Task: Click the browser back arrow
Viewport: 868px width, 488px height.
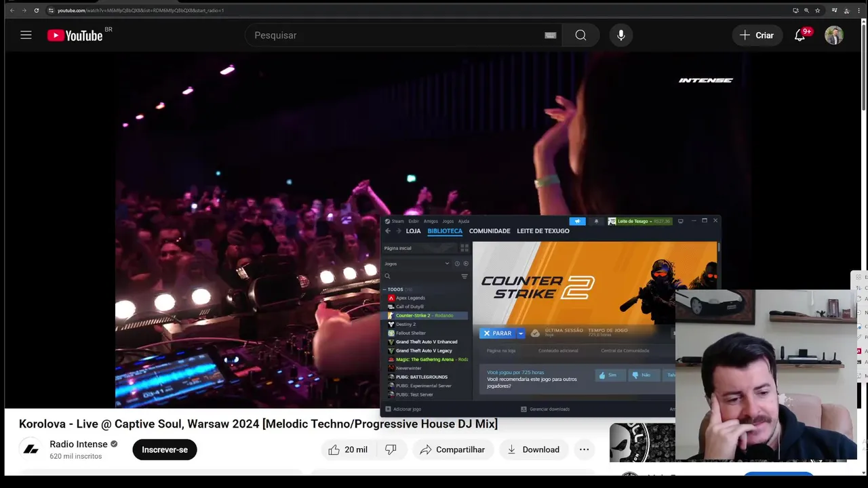Action: point(12,10)
